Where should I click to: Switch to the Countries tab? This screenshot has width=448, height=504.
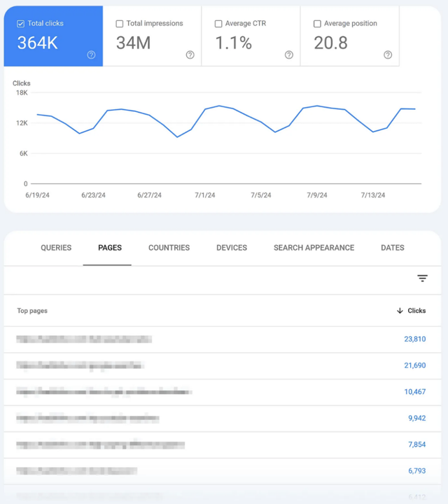click(x=169, y=248)
